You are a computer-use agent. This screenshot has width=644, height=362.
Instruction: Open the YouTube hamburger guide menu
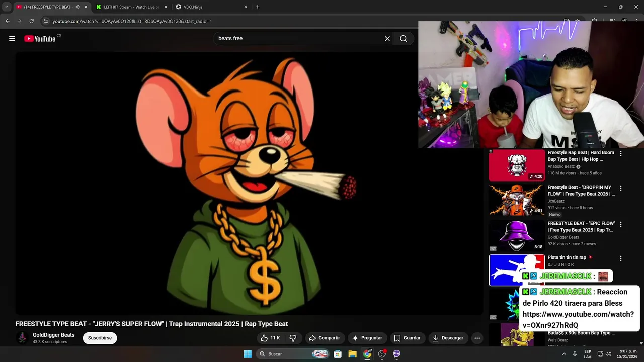(x=12, y=39)
